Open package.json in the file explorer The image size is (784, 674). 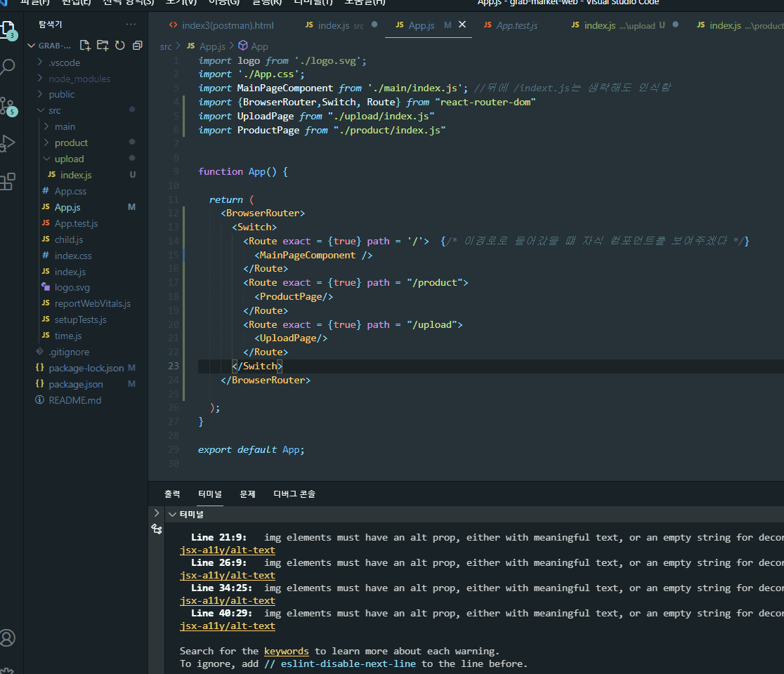pyautogui.click(x=75, y=384)
